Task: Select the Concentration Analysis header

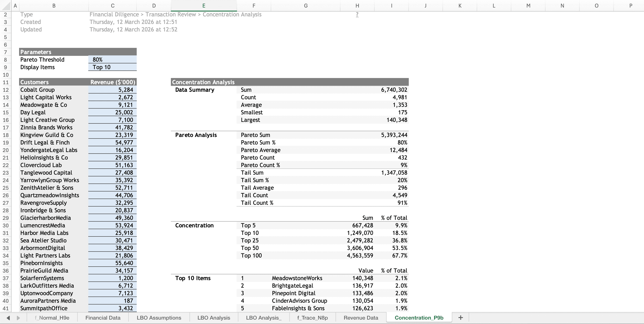Action: click(x=290, y=82)
